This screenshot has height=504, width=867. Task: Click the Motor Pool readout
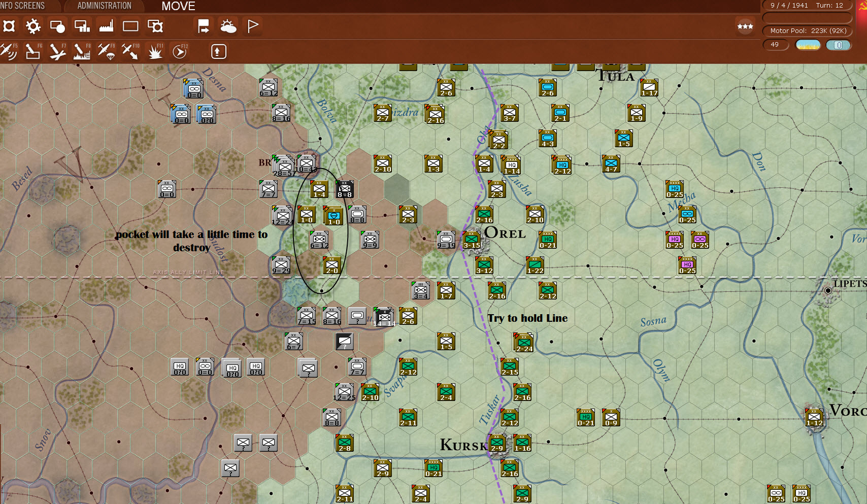(x=808, y=31)
